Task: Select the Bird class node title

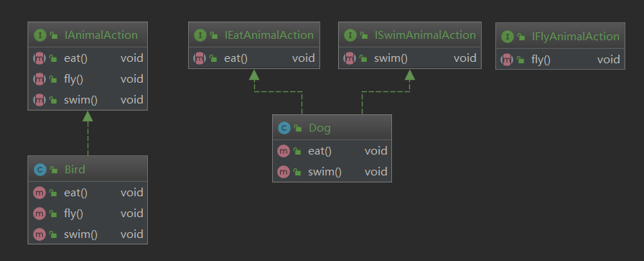Action: 88,170
